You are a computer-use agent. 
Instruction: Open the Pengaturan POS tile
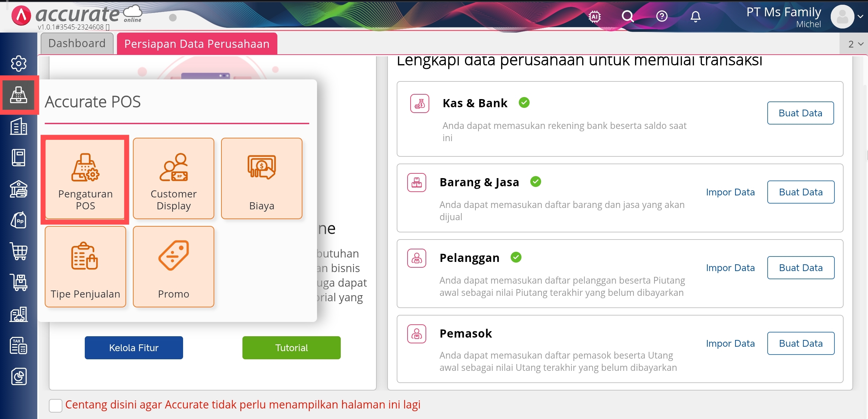[85, 178]
